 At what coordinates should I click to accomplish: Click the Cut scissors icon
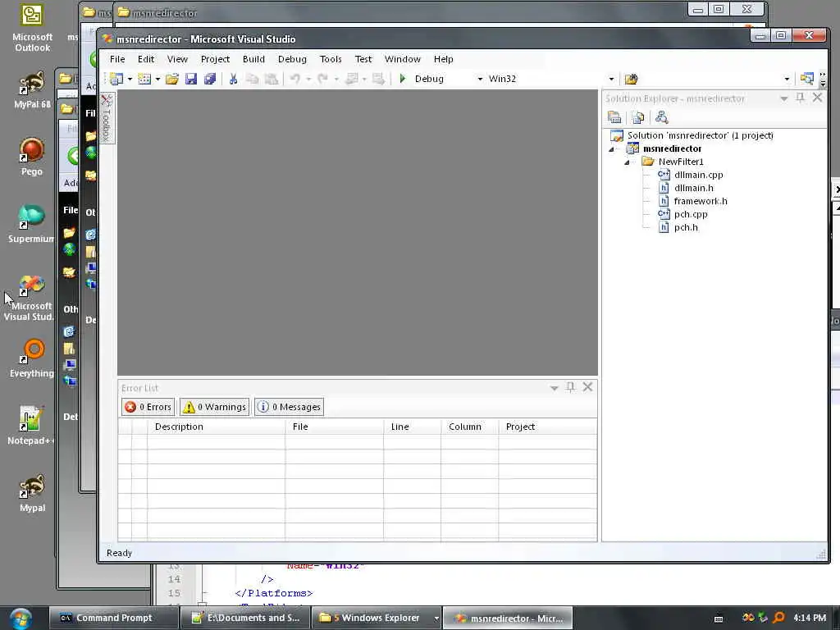233,79
